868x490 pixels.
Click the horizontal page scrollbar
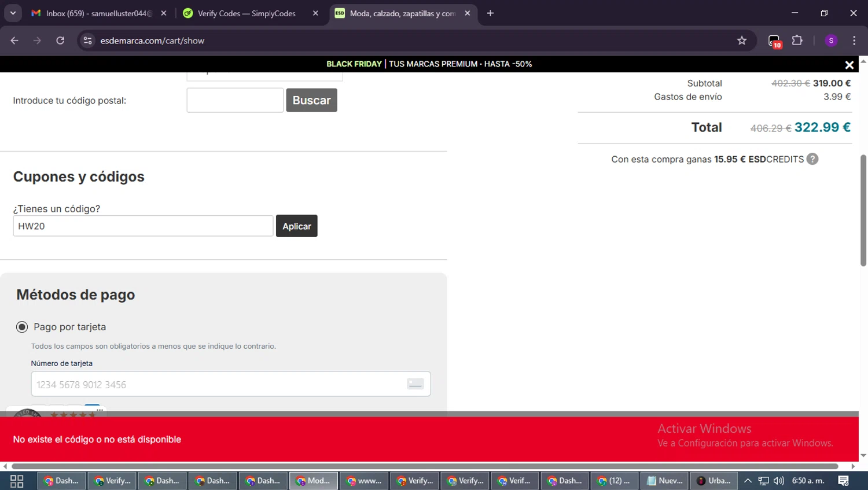[x=425, y=466]
